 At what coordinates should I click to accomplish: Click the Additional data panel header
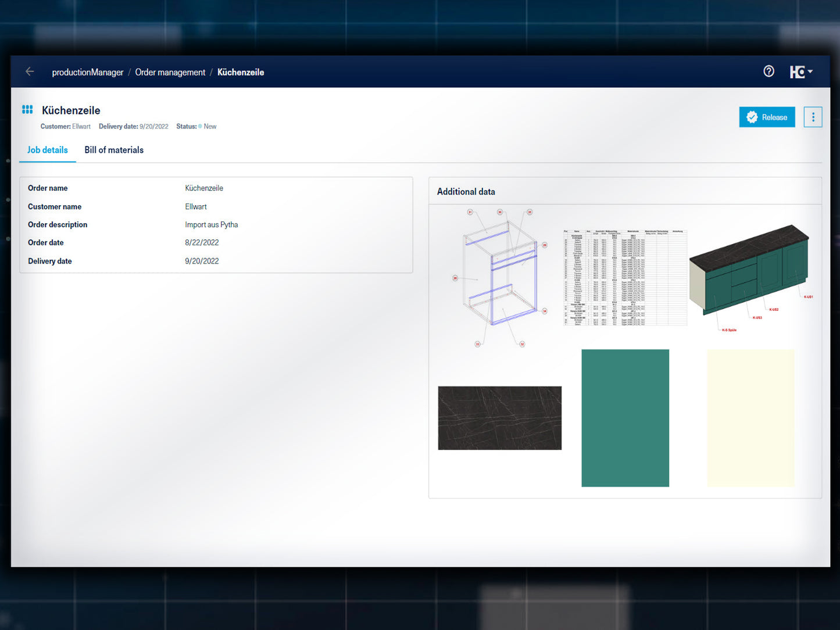point(466,192)
